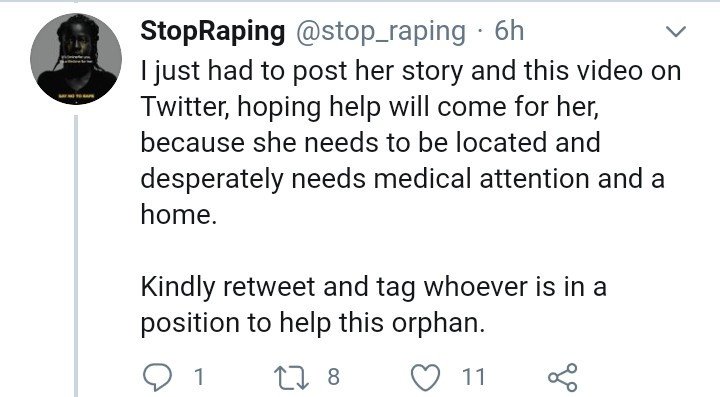Click the paragraph beginning 'Kindly retweet and tag'
This screenshot has width=720, height=397.
coord(373,304)
